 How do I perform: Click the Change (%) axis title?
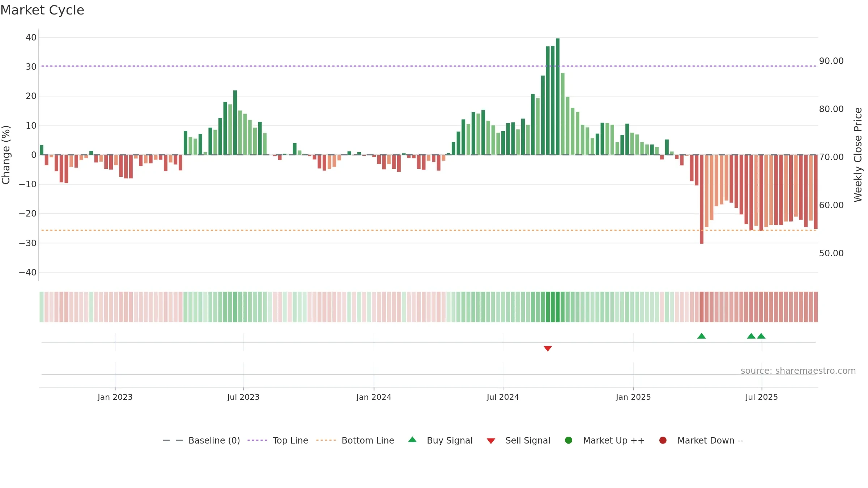pos(6,155)
